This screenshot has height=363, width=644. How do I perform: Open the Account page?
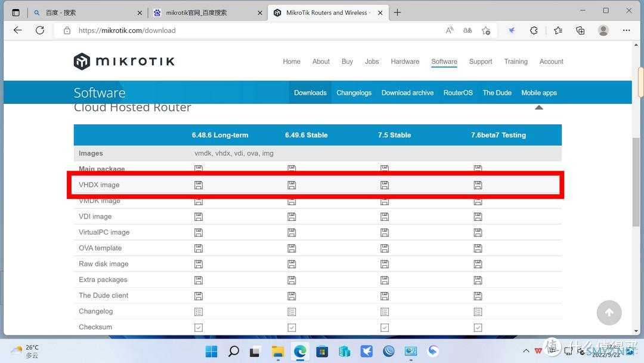[551, 61]
